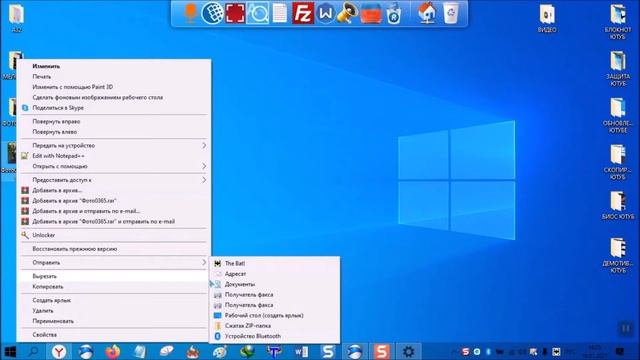Click Восстановить прежнюю версию

coord(114,249)
